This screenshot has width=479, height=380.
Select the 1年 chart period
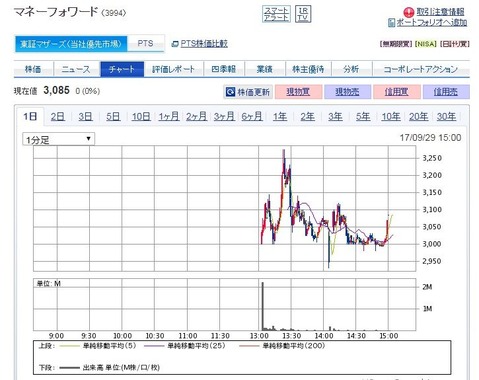click(280, 116)
